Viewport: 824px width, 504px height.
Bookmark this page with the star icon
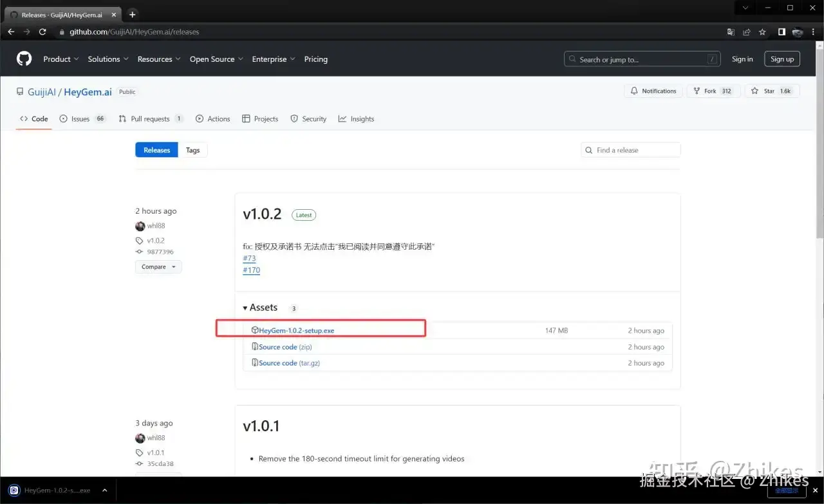[762, 32]
